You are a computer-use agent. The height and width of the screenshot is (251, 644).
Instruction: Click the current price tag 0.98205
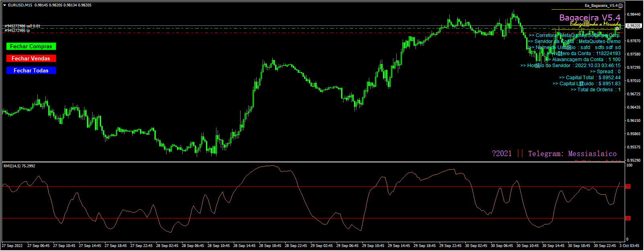point(634,26)
